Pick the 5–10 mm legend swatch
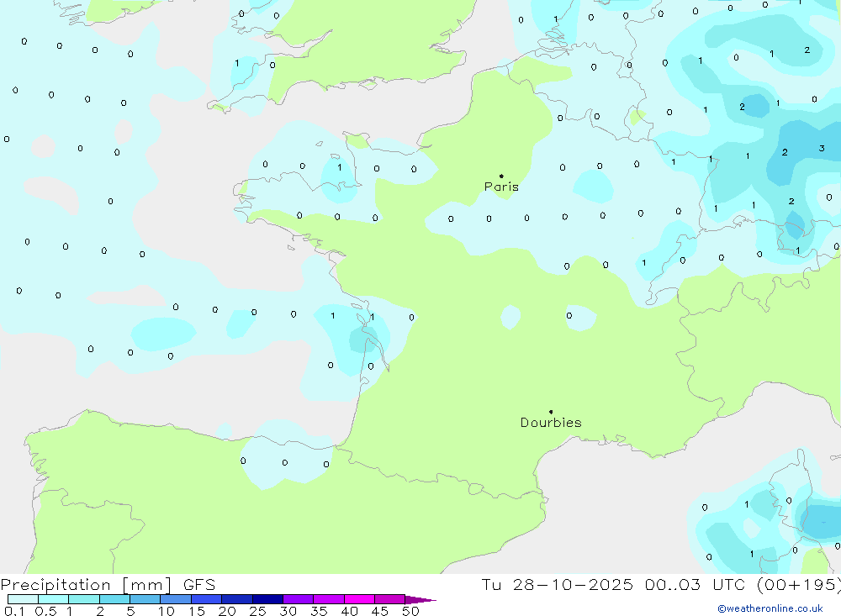This screenshot has width=841, height=616. (x=145, y=599)
